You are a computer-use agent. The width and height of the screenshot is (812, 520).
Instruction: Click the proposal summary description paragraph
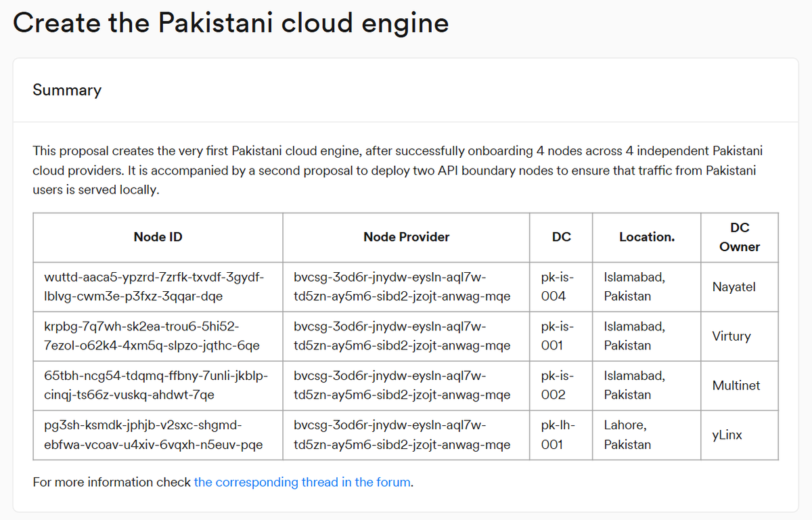click(398, 170)
